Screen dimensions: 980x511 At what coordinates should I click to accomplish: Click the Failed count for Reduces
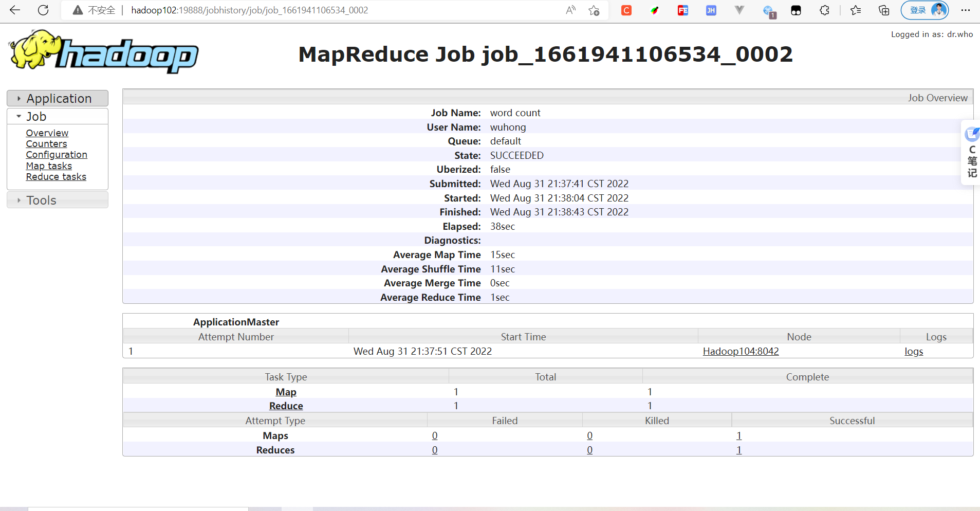pos(435,450)
